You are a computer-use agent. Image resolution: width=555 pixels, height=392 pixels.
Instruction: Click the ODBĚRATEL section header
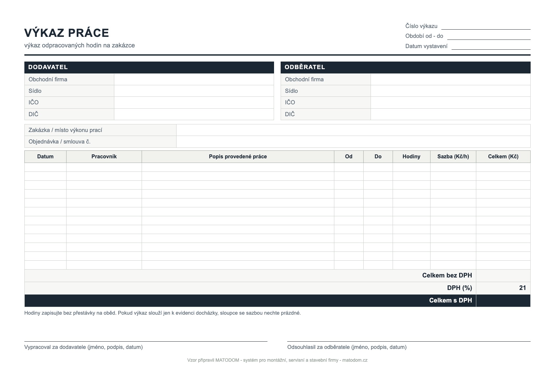pos(405,67)
